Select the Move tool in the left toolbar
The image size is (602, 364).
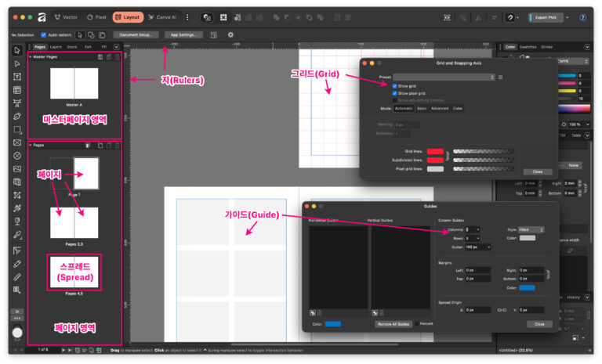(x=17, y=50)
